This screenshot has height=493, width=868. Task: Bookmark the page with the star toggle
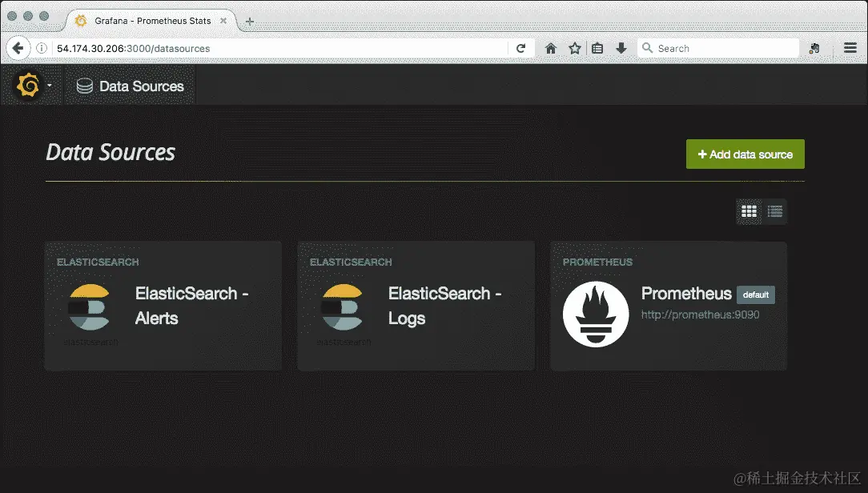(x=574, y=48)
